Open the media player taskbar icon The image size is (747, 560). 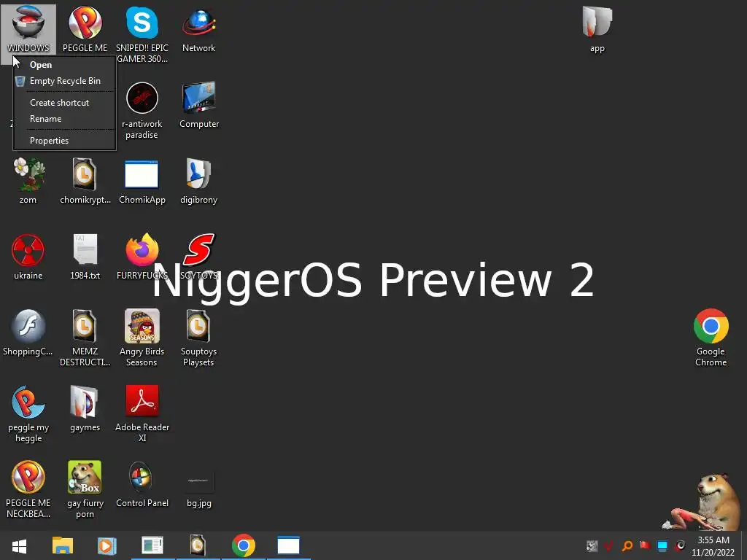(x=107, y=545)
